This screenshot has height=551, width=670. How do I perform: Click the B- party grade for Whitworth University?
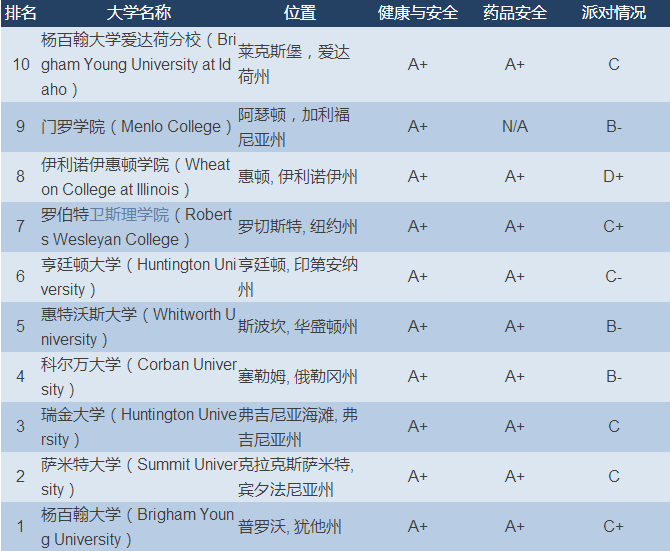pyautogui.click(x=614, y=327)
